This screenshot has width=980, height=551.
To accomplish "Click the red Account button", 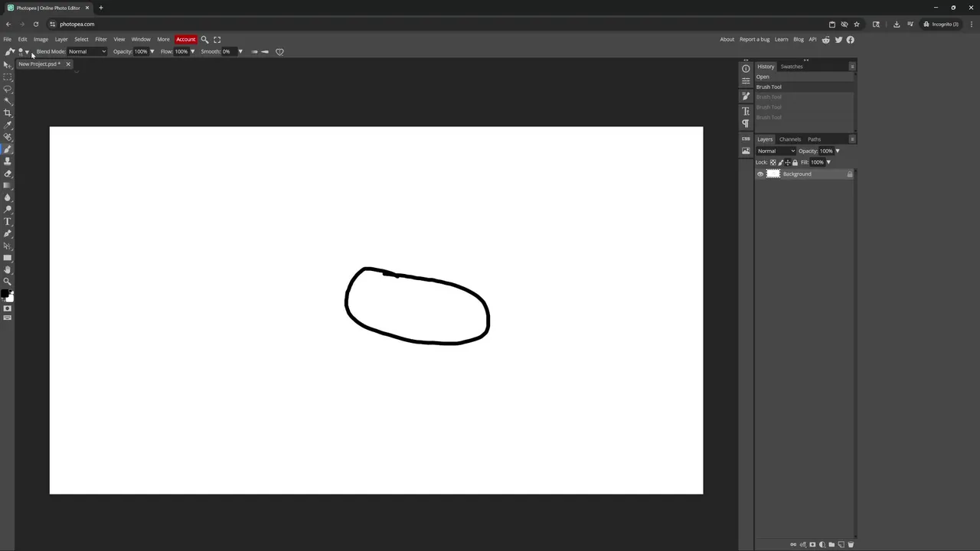I will coord(186,40).
